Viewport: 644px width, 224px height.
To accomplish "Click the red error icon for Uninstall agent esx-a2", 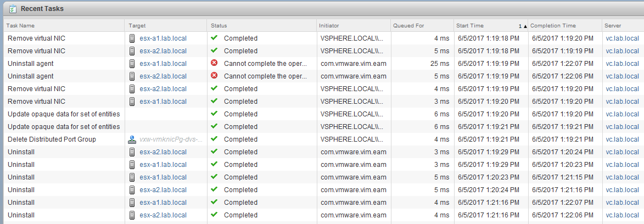I will [214, 76].
